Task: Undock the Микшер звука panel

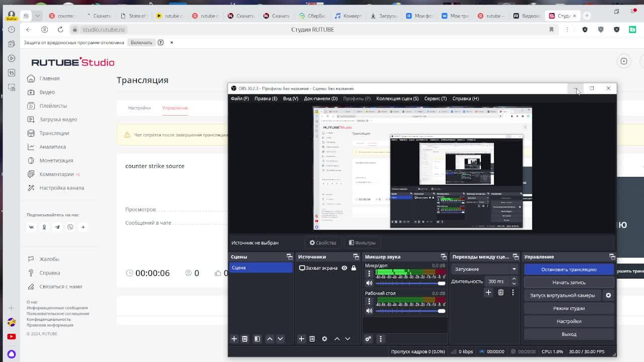Action: click(443, 257)
